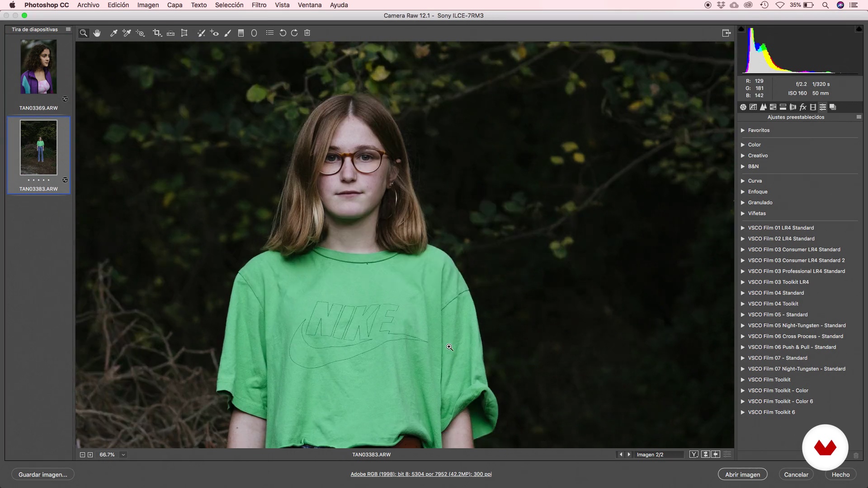Expand the Granulado preset group

tap(743, 202)
